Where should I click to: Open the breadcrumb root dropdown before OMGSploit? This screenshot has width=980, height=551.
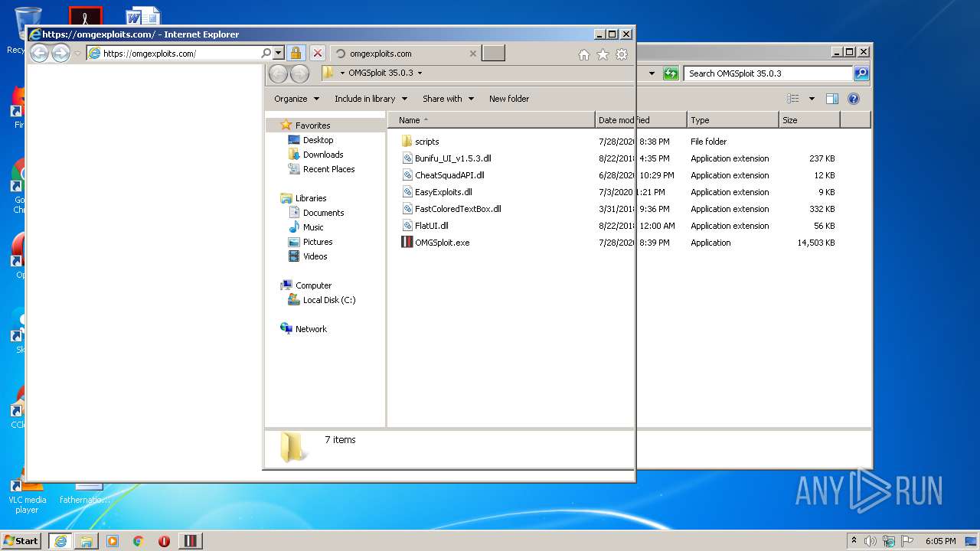(x=342, y=73)
